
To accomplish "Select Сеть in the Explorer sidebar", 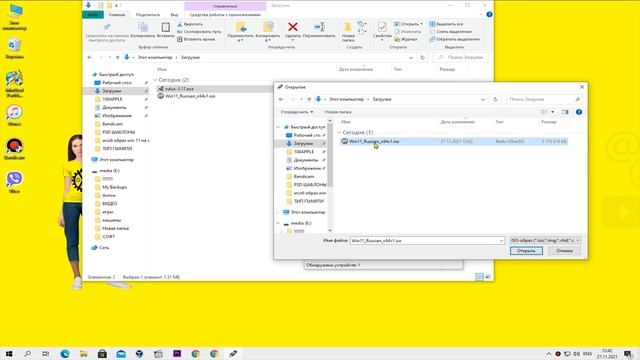I will coord(100,247).
